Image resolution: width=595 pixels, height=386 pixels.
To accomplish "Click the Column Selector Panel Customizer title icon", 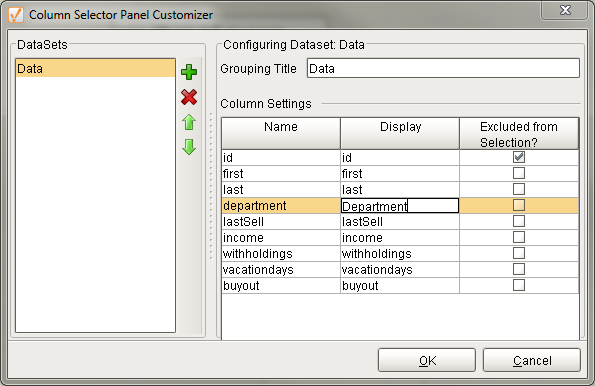I will [16, 15].
